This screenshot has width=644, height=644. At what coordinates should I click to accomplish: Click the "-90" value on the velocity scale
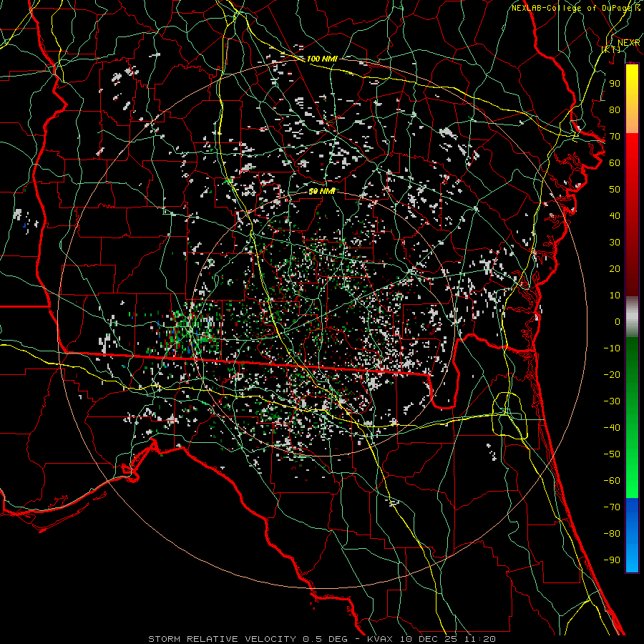pyautogui.click(x=612, y=560)
